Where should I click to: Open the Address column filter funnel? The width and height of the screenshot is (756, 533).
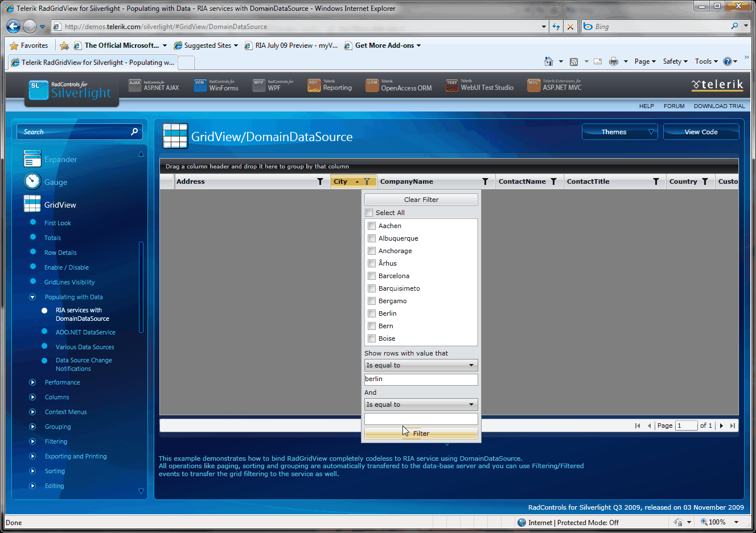(320, 181)
